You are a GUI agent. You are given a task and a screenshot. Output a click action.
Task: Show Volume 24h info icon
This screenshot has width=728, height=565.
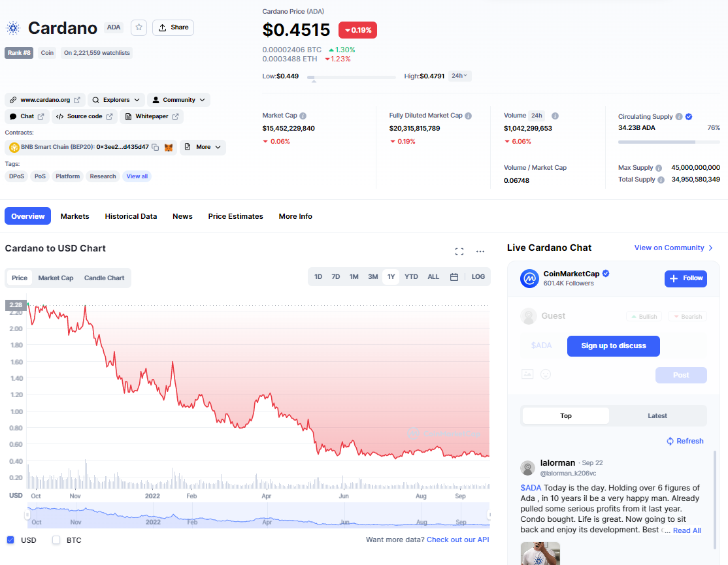(555, 116)
